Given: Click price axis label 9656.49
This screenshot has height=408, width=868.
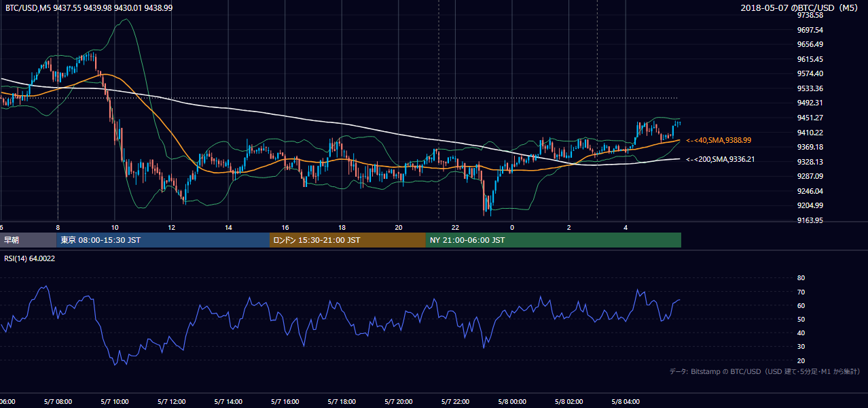Looking at the screenshot, I should (810, 44).
